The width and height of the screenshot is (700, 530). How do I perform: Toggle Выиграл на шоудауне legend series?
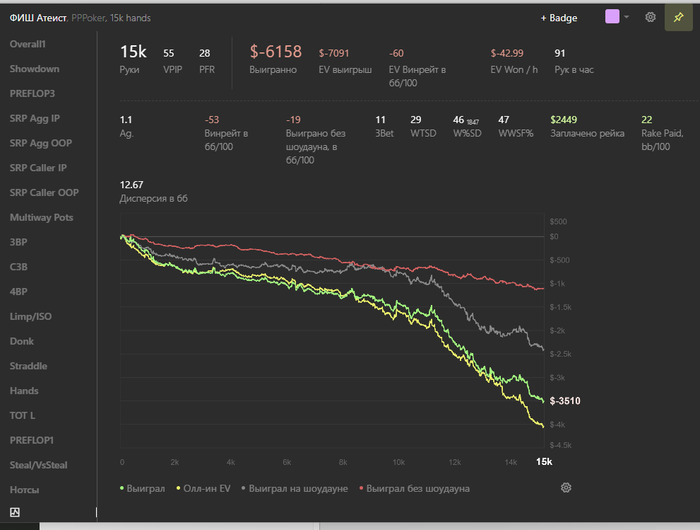295,488
